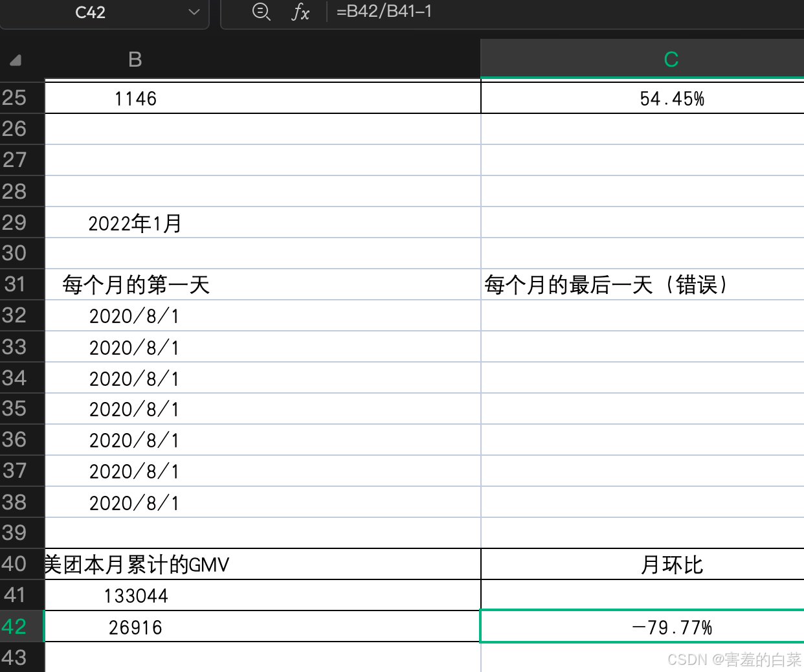Click the 2020/8/1 cell in row 38
Screen dimensions: 804x672
click(263, 502)
